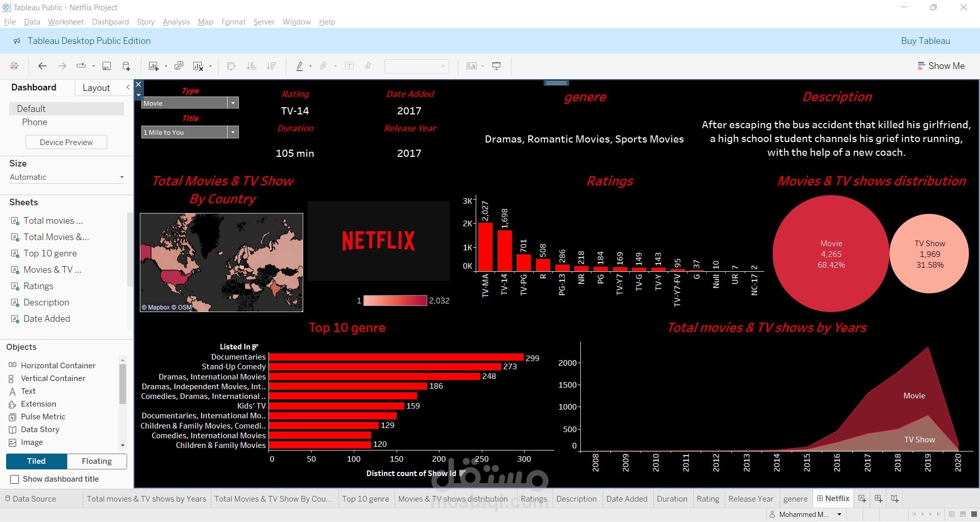Select the Default layout option
This screenshot has width=980, height=522.
pyautogui.click(x=66, y=109)
